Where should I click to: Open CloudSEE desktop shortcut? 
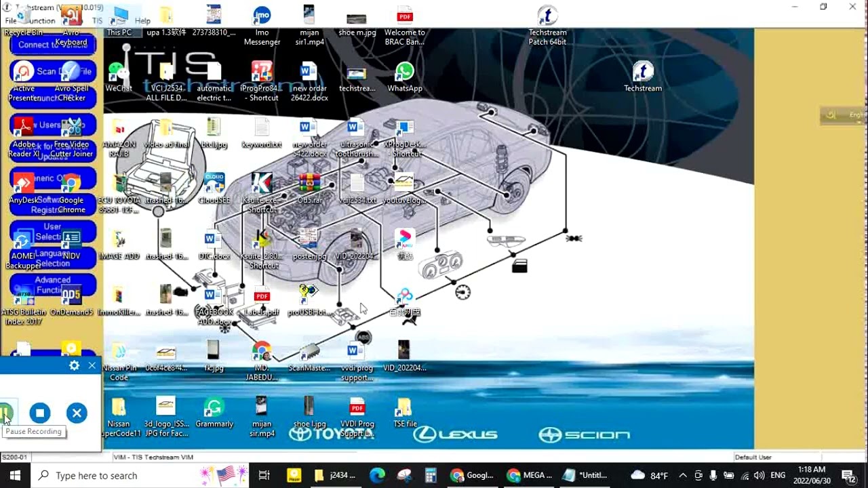click(x=214, y=188)
